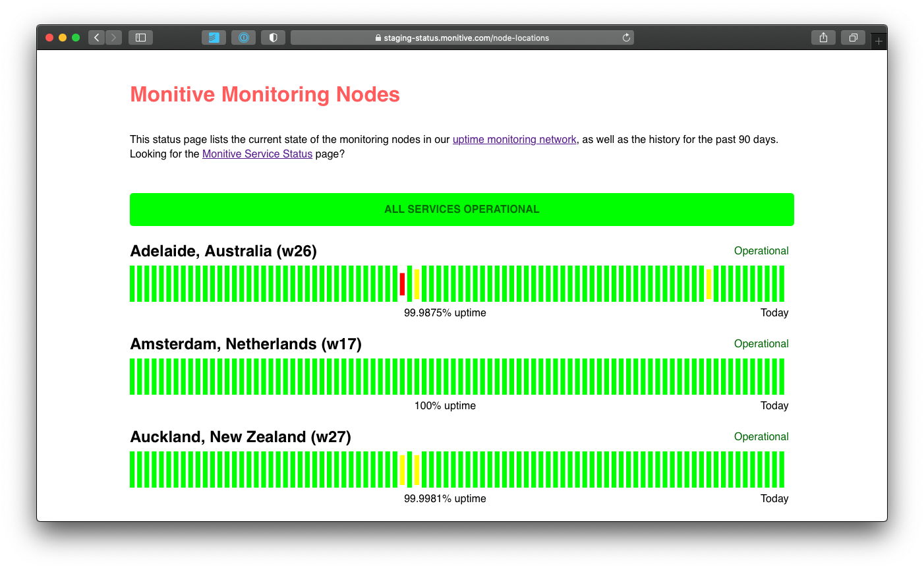
Task: Visit the Monitive Service Status page
Action: coord(257,154)
